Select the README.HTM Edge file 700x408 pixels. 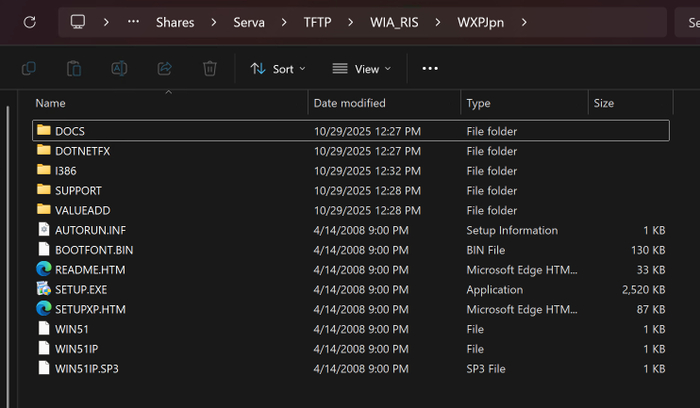[x=89, y=269]
